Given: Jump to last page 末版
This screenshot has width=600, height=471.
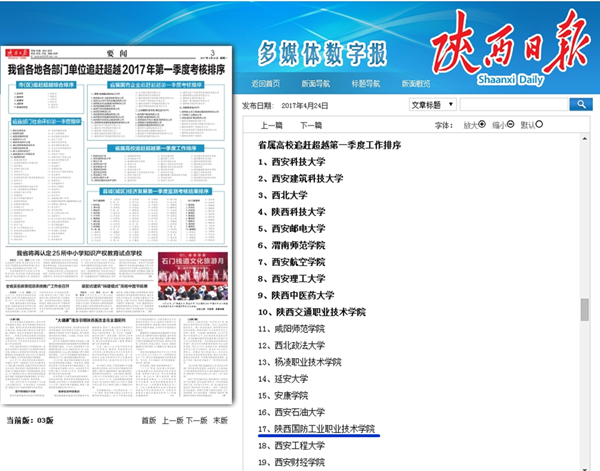Looking at the screenshot, I should [x=220, y=420].
